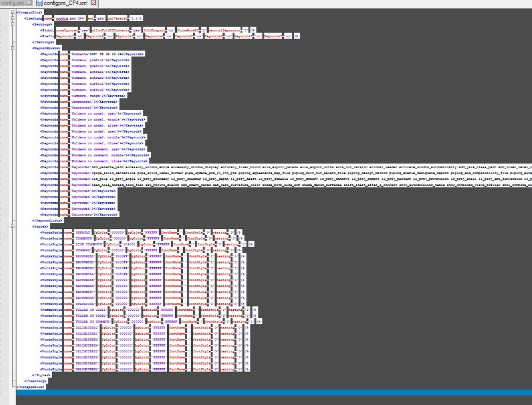Image resolution: width=532 pixels, height=405 pixels.
Task: Click bgColor value in DEFAULT row
Action: click(151, 233)
